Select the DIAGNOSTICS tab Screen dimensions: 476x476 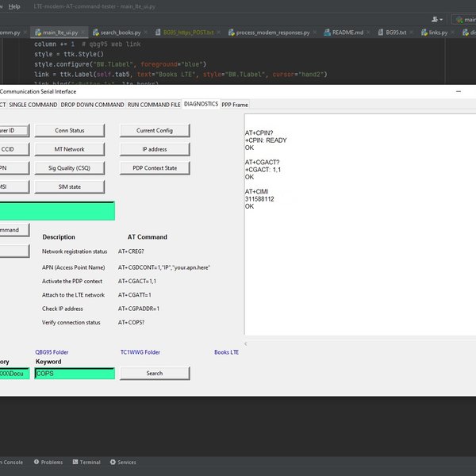[201, 104]
